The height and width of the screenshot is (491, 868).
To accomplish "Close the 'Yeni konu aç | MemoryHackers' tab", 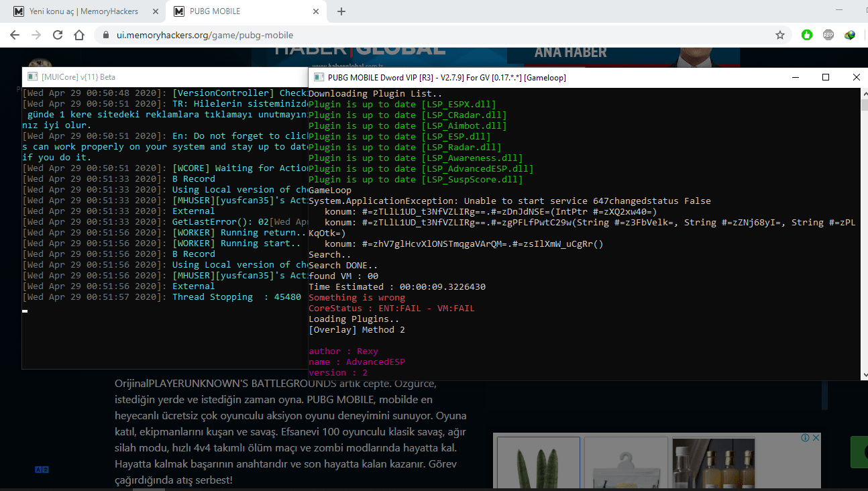I will pos(156,11).
